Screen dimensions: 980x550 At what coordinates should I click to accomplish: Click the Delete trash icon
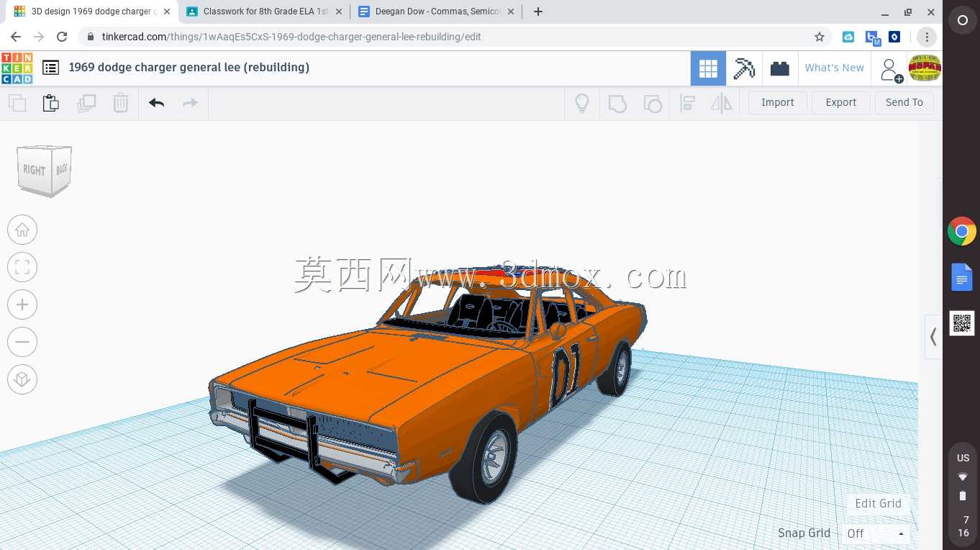[x=121, y=103]
